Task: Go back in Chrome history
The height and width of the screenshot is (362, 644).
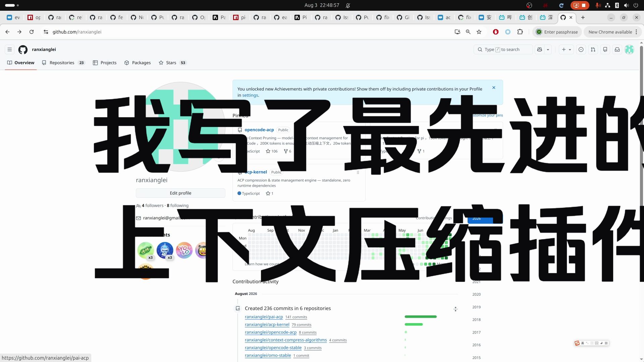Action: click(7, 32)
